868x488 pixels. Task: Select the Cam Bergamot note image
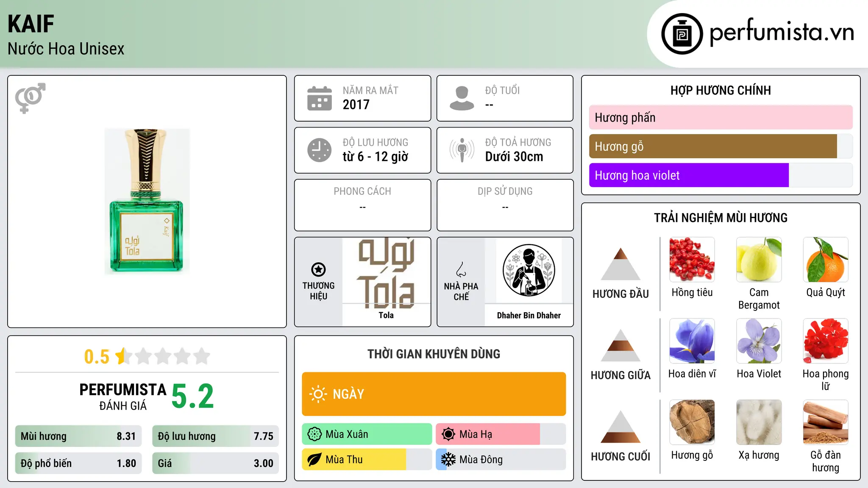[x=759, y=260]
